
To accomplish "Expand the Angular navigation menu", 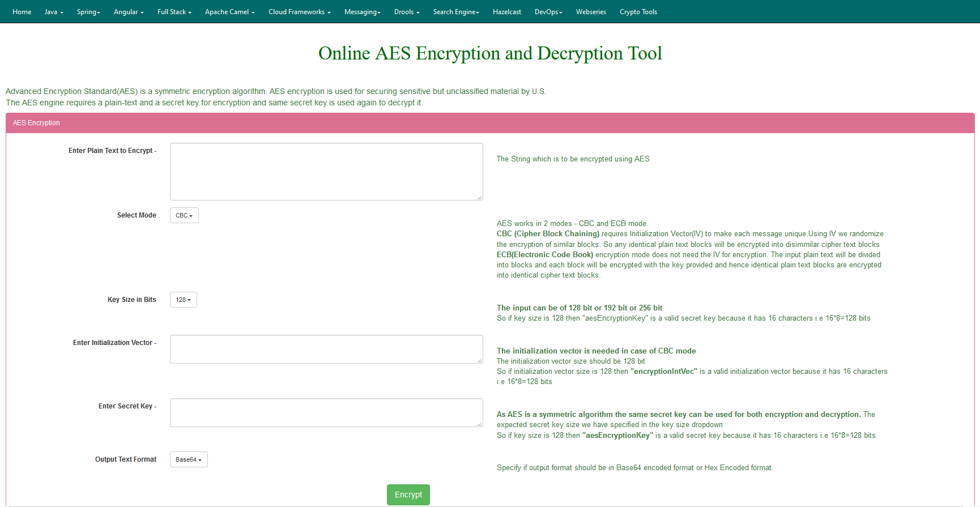I will coord(129,12).
